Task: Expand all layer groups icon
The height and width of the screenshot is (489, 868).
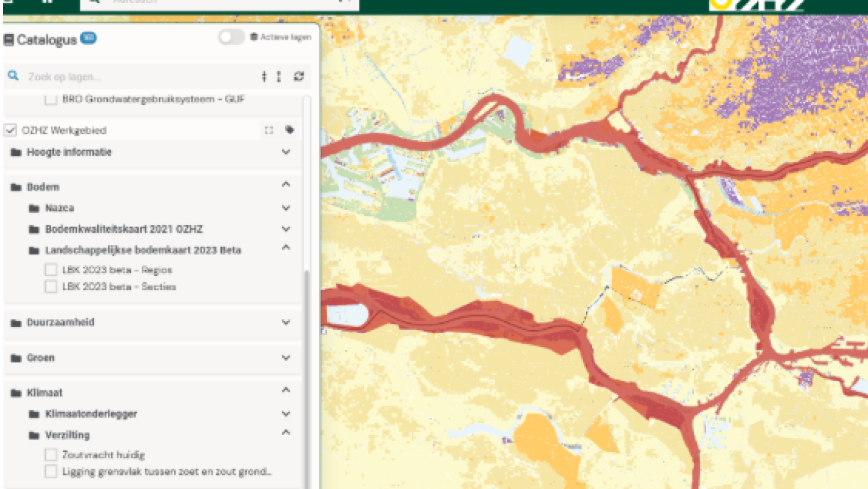Action: (278, 76)
